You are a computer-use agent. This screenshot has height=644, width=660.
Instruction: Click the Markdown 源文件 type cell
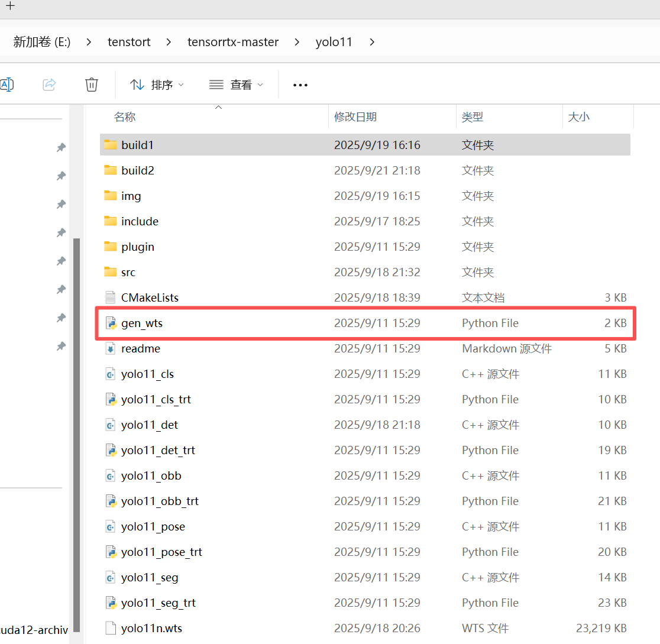[x=507, y=348]
